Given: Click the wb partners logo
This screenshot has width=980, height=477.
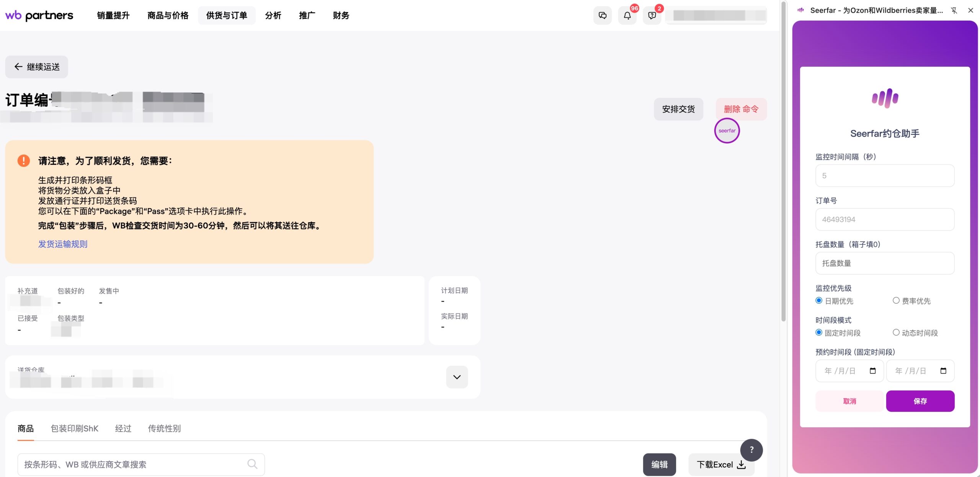Looking at the screenshot, I should click(x=39, y=15).
